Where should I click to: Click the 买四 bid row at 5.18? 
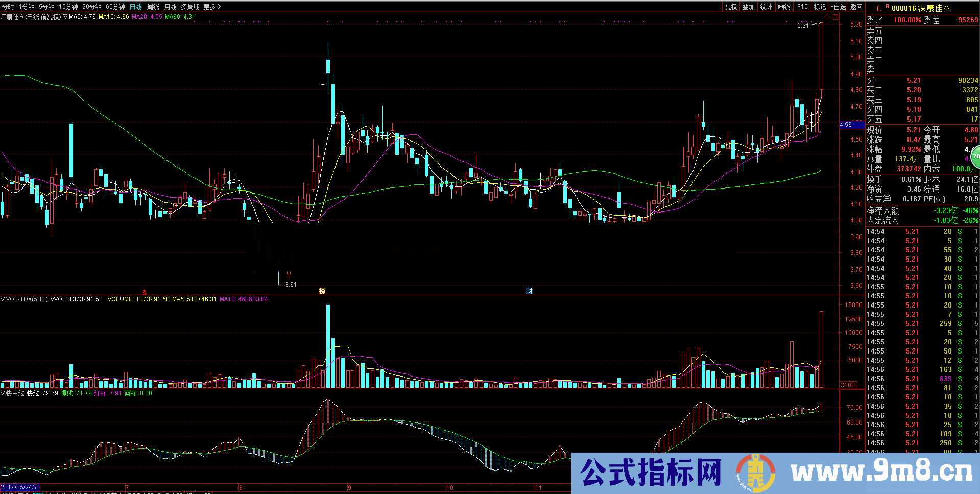[x=922, y=109]
